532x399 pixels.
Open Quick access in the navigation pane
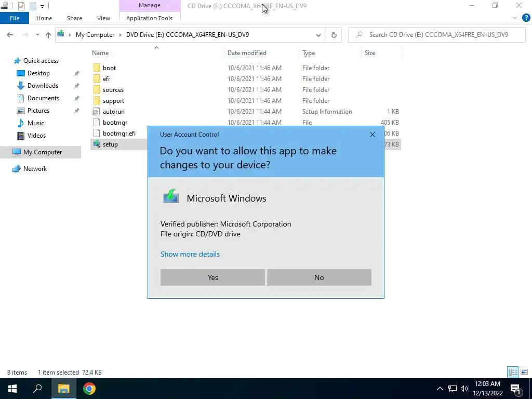[x=41, y=61]
